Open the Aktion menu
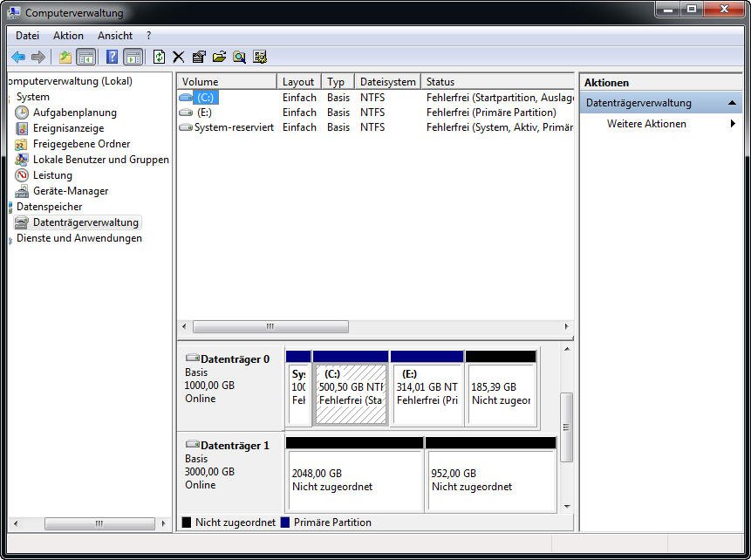 pos(68,36)
